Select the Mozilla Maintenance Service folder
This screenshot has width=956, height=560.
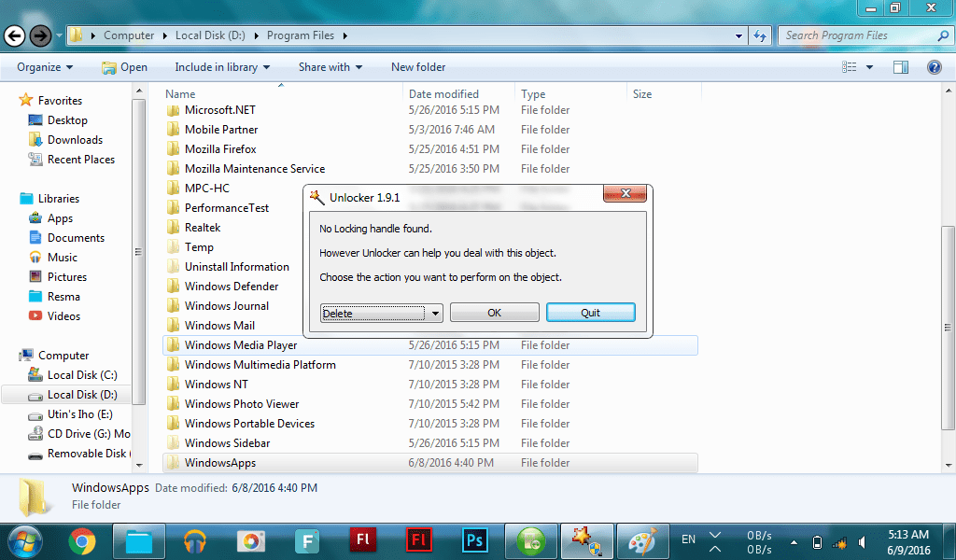[254, 169]
